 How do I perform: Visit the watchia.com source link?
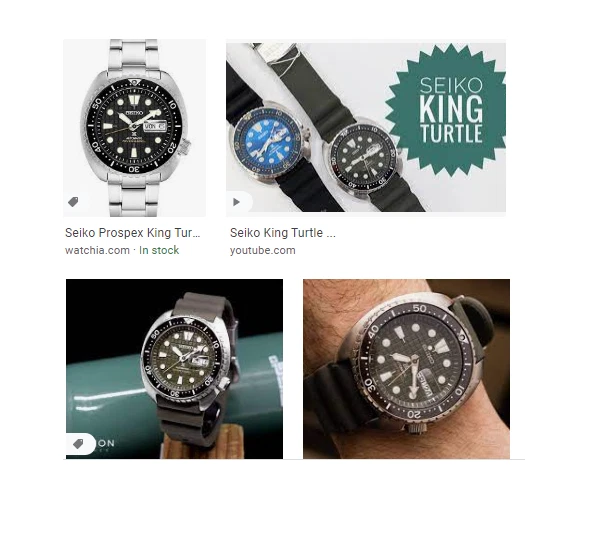[97, 250]
